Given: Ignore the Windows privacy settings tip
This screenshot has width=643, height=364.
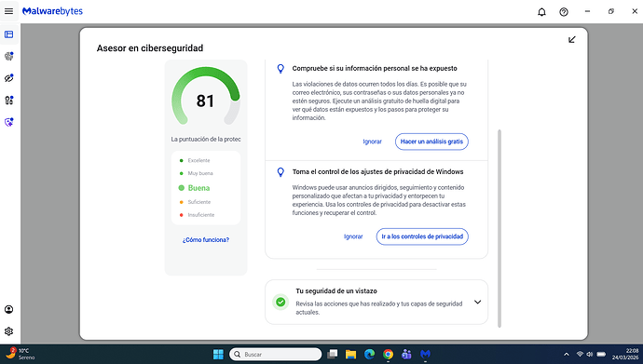Looking at the screenshot, I should [x=353, y=236].
